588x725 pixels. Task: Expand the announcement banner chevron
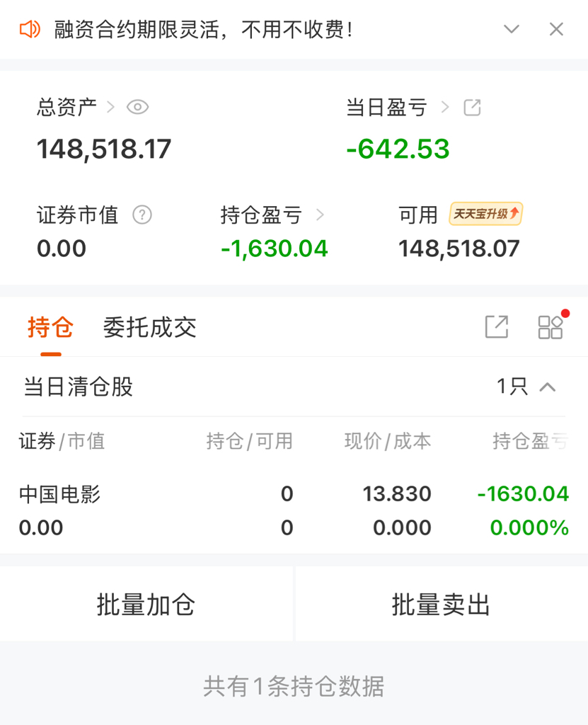click(x=512, y=29)
